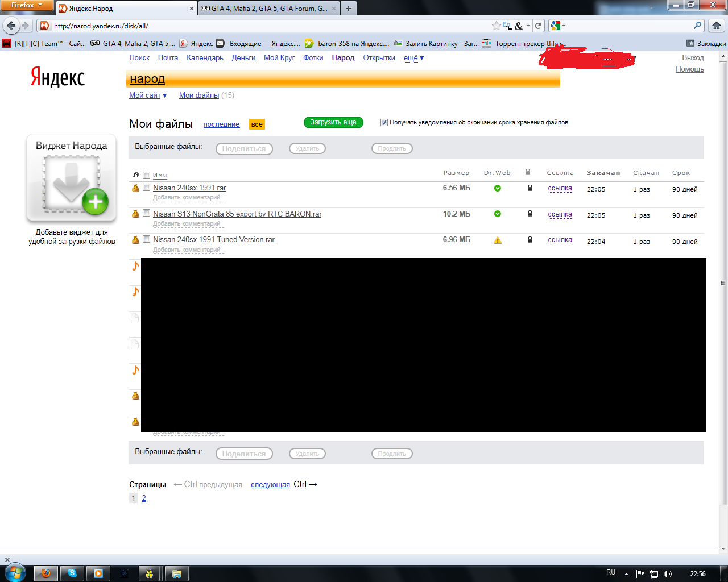The width and height of the screenshot is (728, 582).
Task: Click the Yandex logo
Action: point(57,77)
